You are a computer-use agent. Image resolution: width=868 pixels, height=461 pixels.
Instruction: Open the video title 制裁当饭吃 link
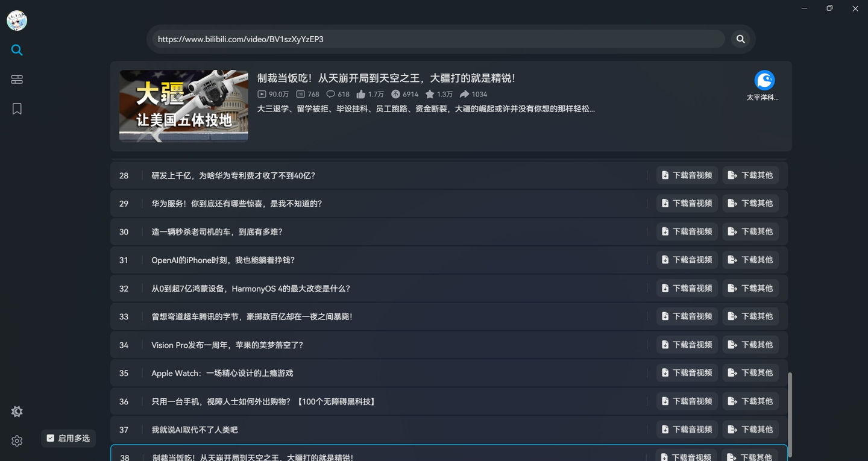click(386, 78)
